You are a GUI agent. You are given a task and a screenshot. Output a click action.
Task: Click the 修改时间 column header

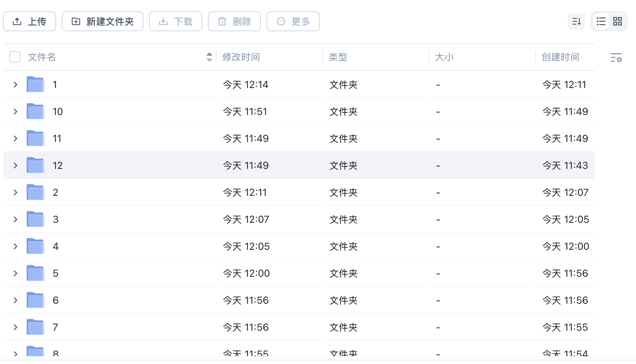point(241,57)
